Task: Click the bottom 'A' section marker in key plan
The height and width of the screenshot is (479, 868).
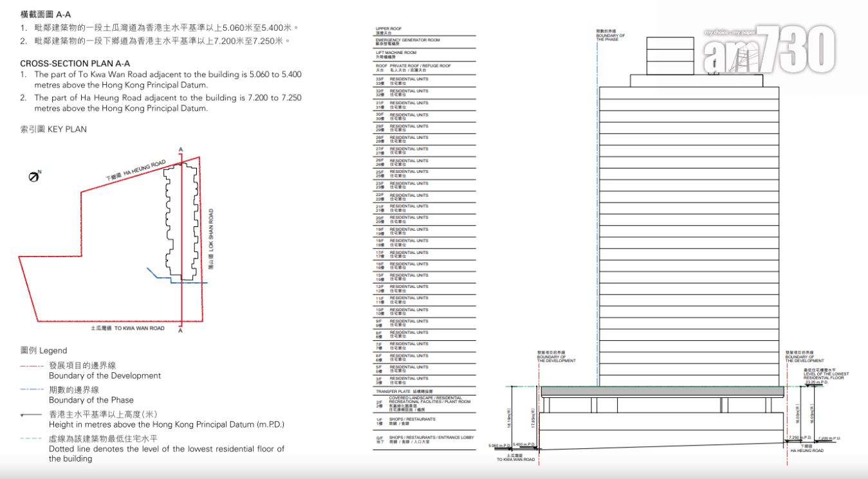Action: pos(181,332)
